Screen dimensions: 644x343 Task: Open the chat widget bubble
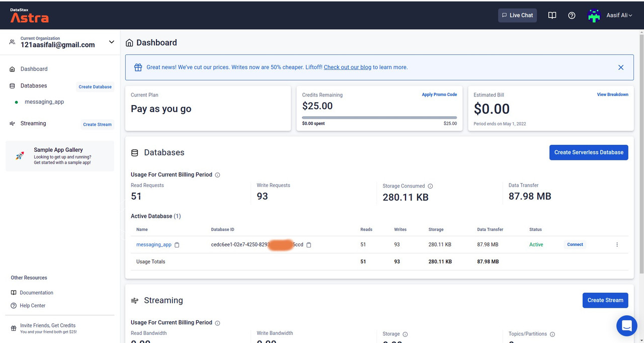(626, 326)
